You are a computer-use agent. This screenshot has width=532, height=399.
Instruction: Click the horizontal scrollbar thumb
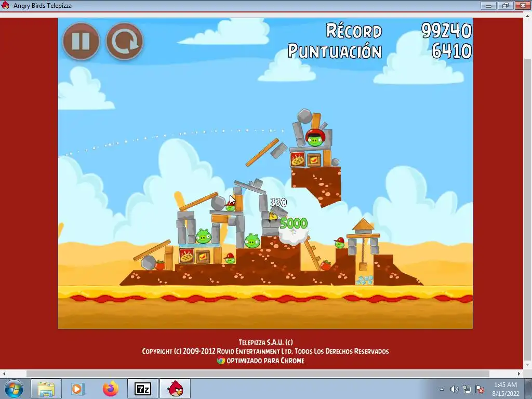pyautogui.click(x=258, y=374)
